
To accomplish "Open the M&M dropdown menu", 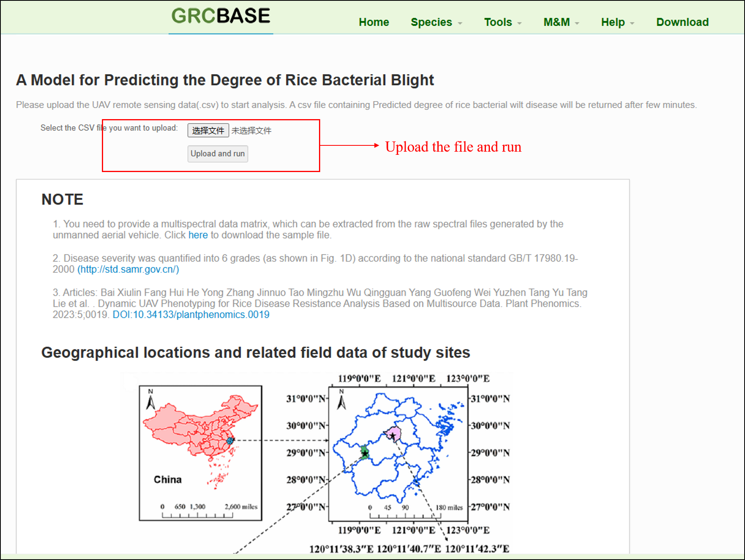I will [561, 22].
